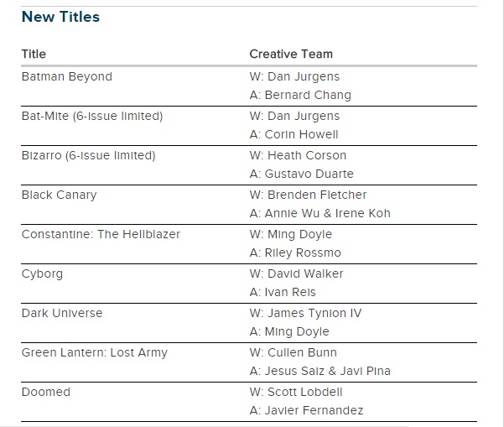
Task: Click the New Titles heading
Action: 60,17
